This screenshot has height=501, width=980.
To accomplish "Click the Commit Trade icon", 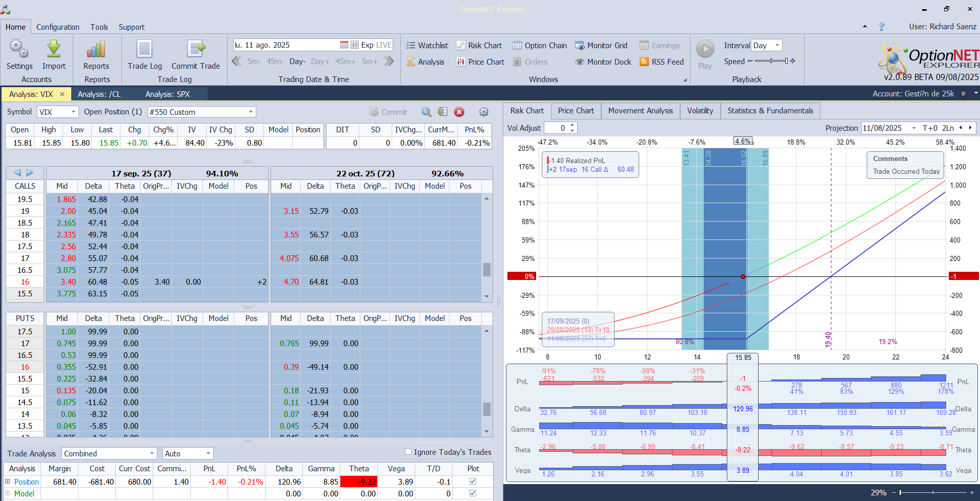I will point(196,49).
